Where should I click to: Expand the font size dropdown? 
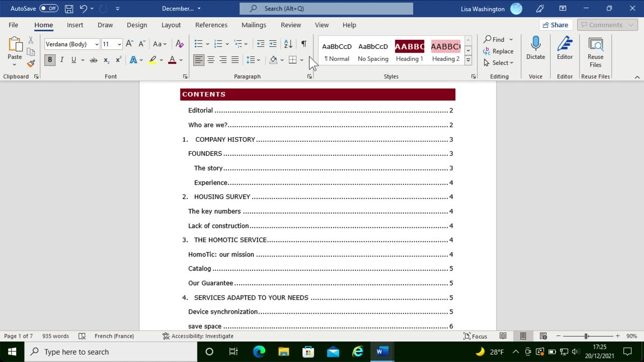[119, 44]
